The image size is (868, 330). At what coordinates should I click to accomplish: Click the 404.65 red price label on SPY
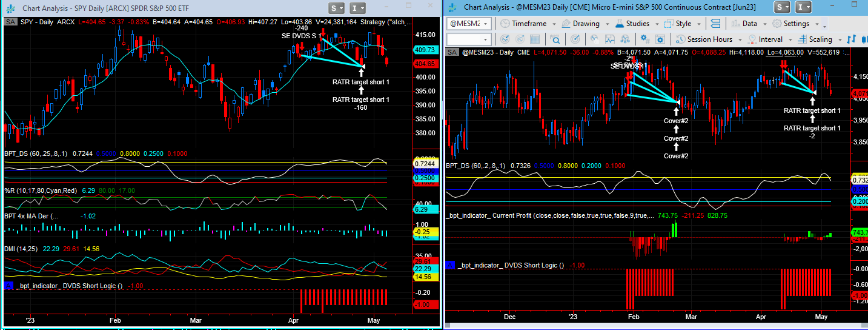(x=425, y=64)
